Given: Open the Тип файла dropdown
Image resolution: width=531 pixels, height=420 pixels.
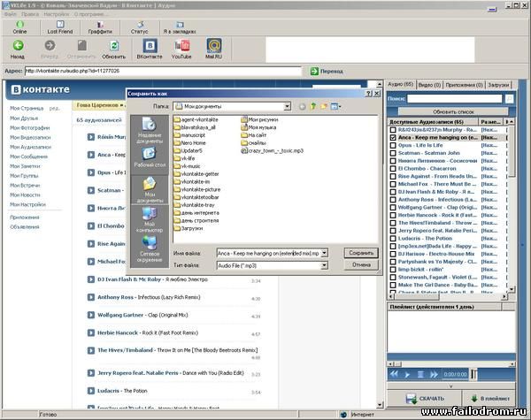Looking at the screenshot, I should click(x=324, y=265).
